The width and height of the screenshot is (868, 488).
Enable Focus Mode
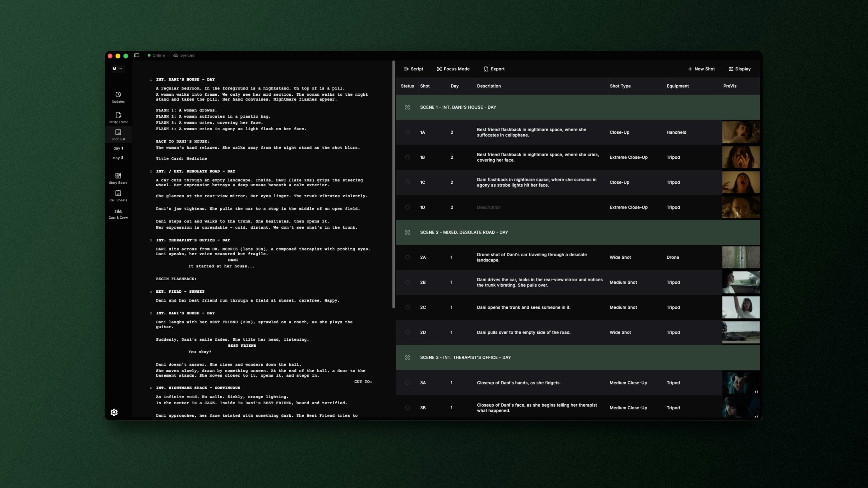453,69
